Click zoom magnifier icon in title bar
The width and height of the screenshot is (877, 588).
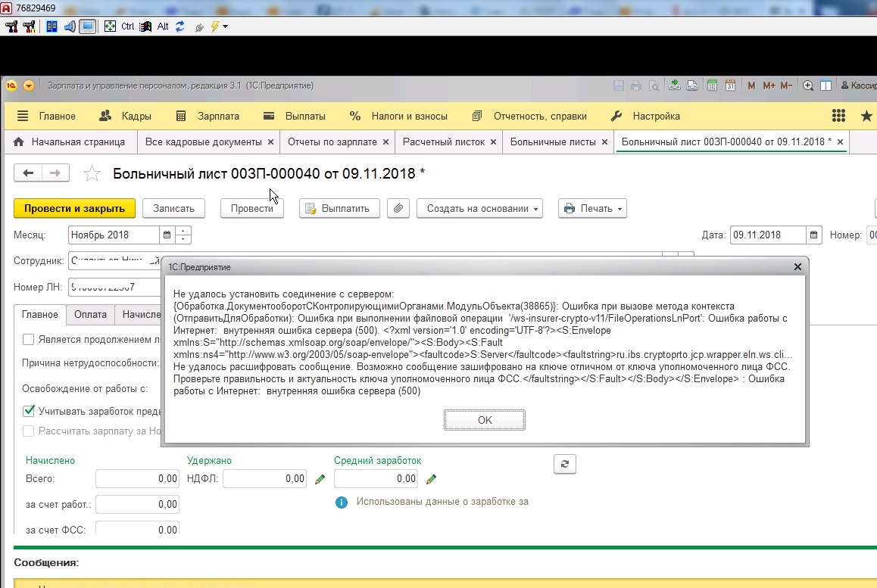click(x=807, y=86)
